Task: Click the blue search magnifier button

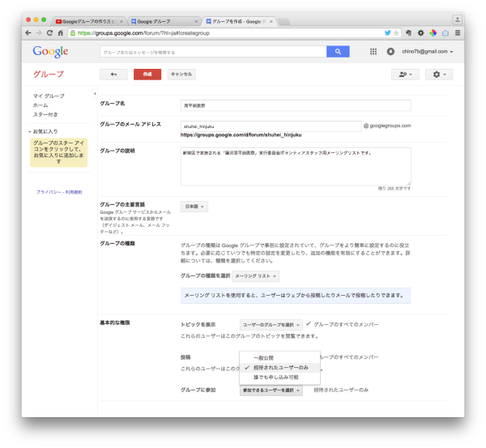Action: [x=338, y=52]
